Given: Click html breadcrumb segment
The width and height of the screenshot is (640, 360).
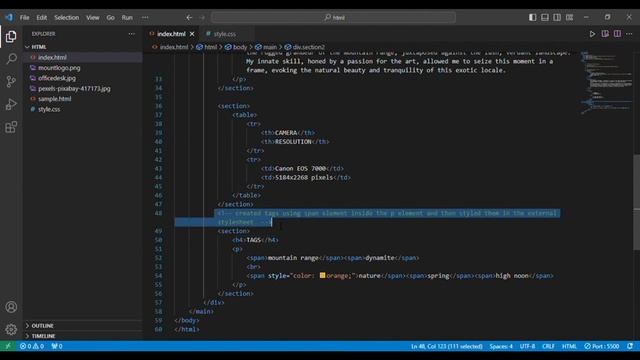Looking at the screenshot, I should click(x=210, y=47).
